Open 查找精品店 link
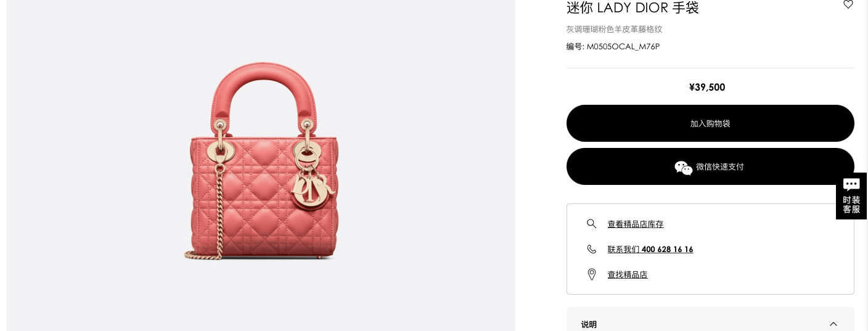The height and width of the screenshot is (331, 868). click(628, 275)
